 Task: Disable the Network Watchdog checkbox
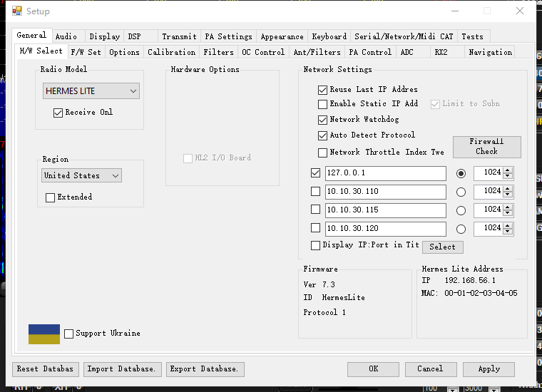coord(323,120)
